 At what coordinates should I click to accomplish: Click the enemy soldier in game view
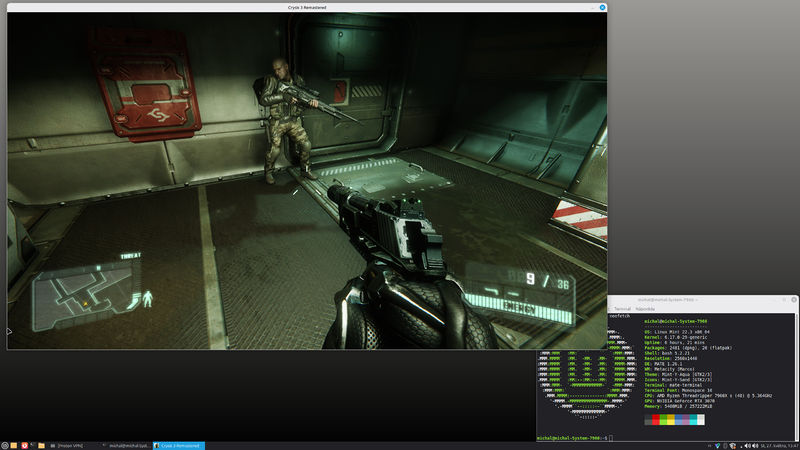pos(287,120)
